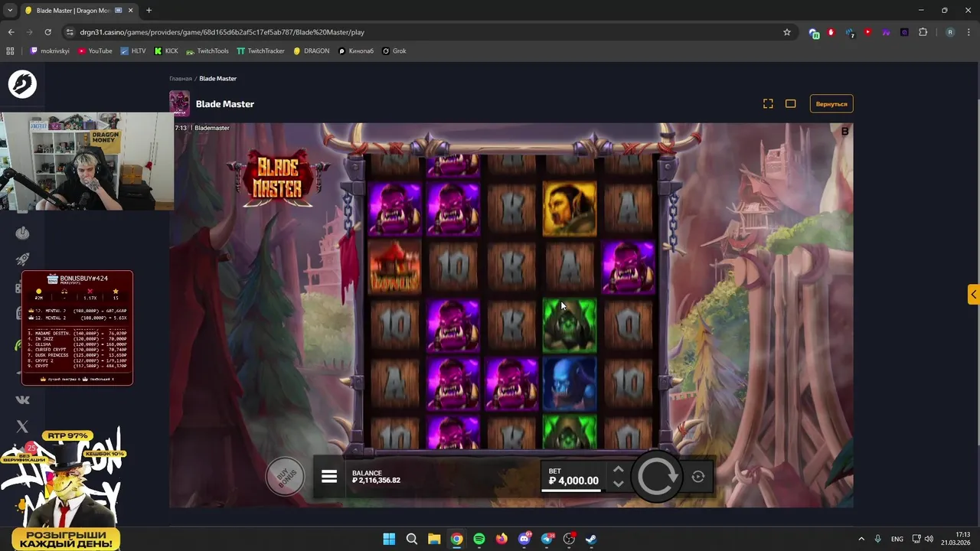Image resolution: width=980 pixels, height=551 pixels.
Task: Open the Chrome apps grid icon
Action: click(x=10, y=51)
